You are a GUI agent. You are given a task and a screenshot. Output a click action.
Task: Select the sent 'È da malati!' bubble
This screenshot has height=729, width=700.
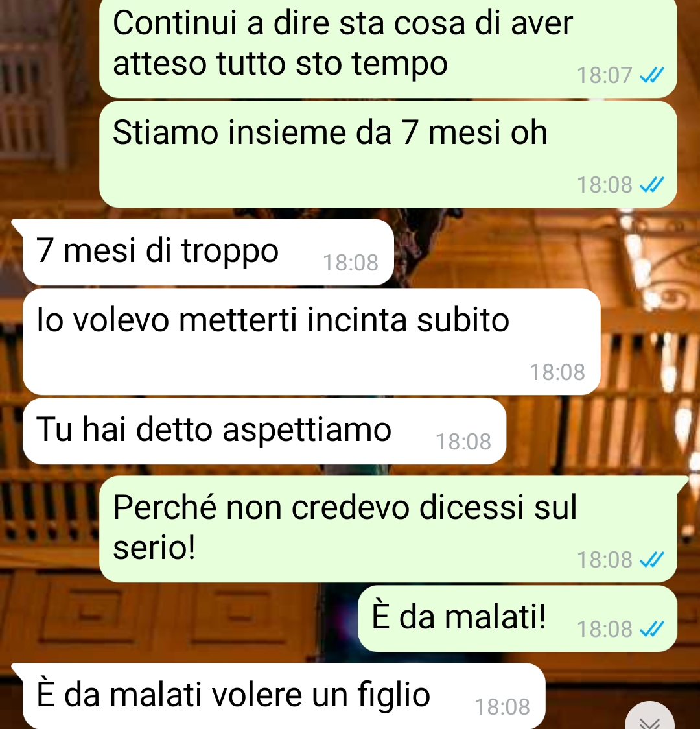coord(517,618)
